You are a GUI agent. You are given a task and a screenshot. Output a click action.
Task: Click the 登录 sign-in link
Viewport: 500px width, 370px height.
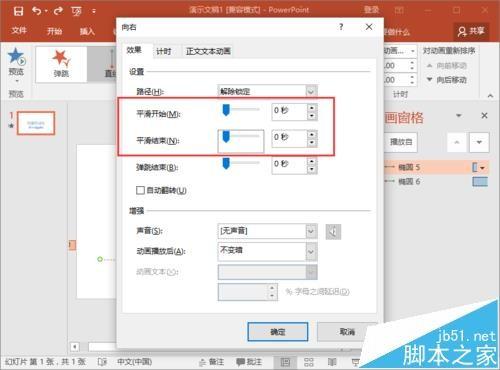371,10
